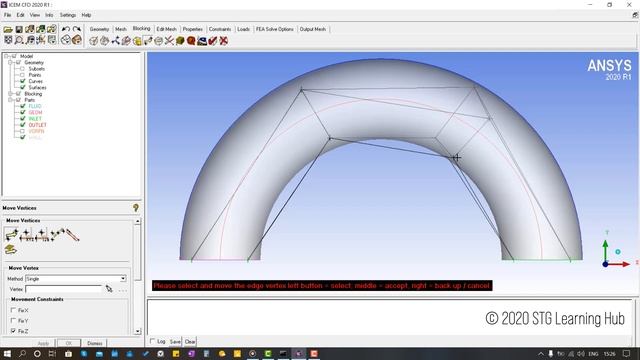Open the Edit menu
The image size is (640, 360).
pyautogui.click(x=20, y=15)
